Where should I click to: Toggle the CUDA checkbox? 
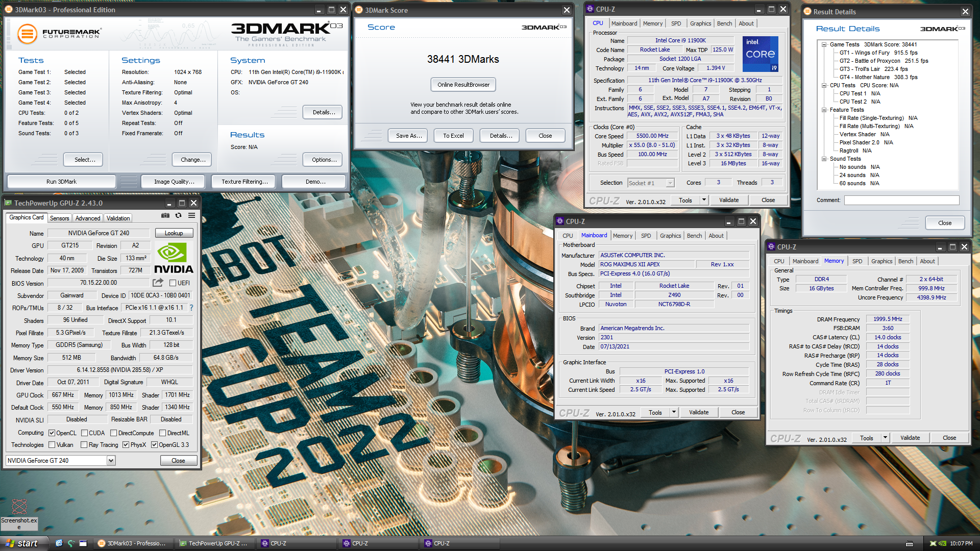[84, 433]
